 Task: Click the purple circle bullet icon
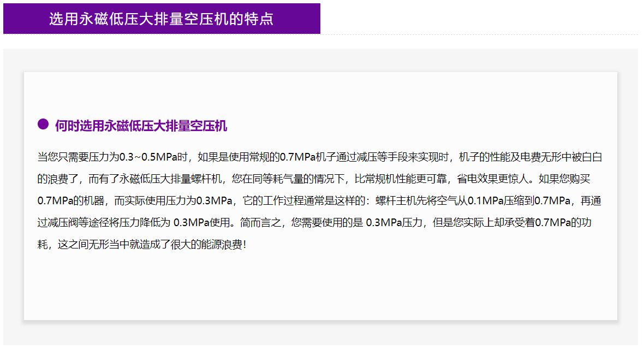pyautogui.click(x=43, y=125)
